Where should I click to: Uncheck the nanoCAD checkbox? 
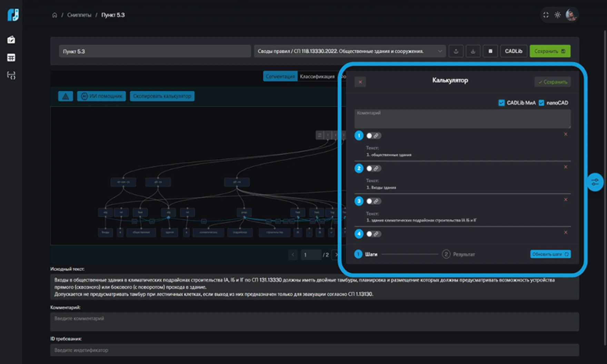pyautogui.click(x=541, y=103)
